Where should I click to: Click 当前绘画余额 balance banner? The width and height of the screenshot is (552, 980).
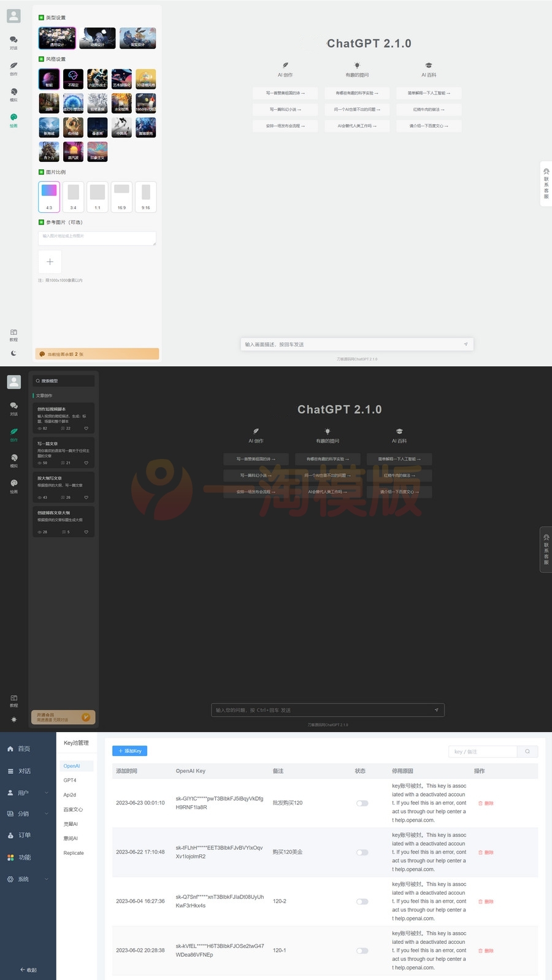click(97, 353)
